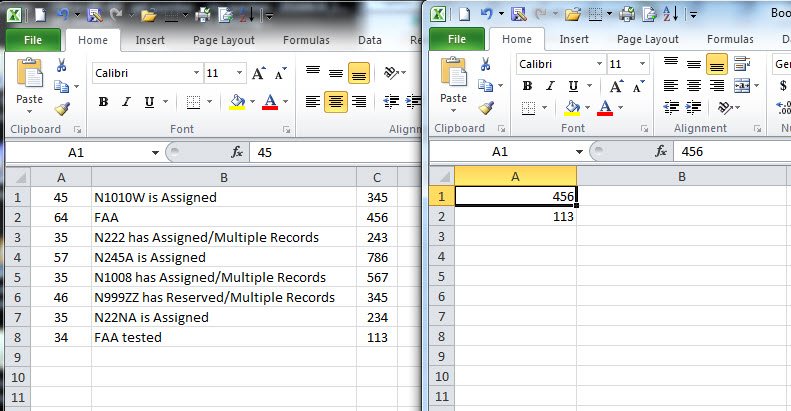The height and width of the screenshot is (411, 791).
Task: Click Wrap Text icon in right window
Action: (x=742, y=64)
